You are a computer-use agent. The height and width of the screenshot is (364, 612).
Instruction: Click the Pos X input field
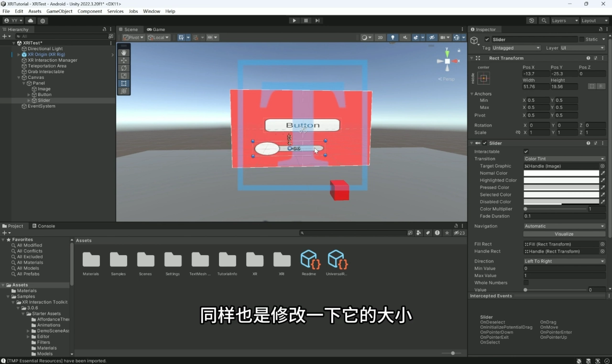click(x=535, y=74)
